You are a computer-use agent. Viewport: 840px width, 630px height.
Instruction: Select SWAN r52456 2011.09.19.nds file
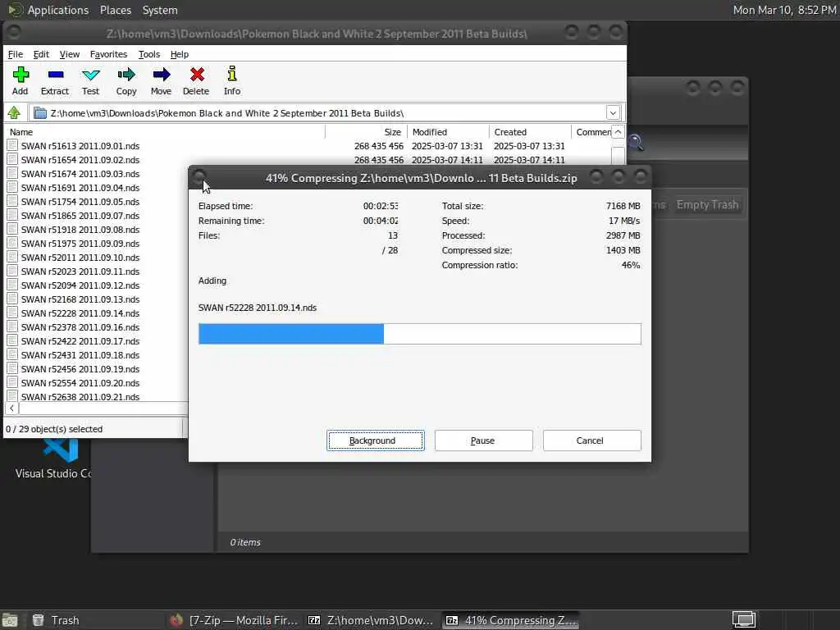coord(80,368)
